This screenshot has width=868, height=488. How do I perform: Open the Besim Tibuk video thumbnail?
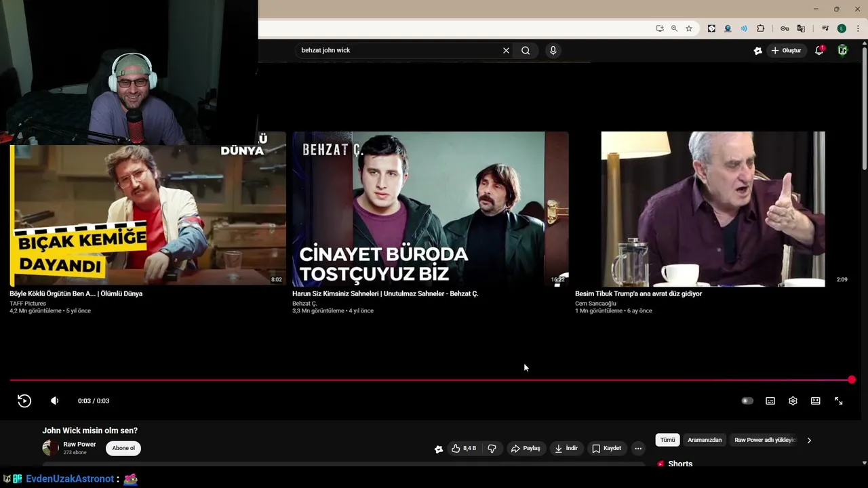(x=713, y=209)
